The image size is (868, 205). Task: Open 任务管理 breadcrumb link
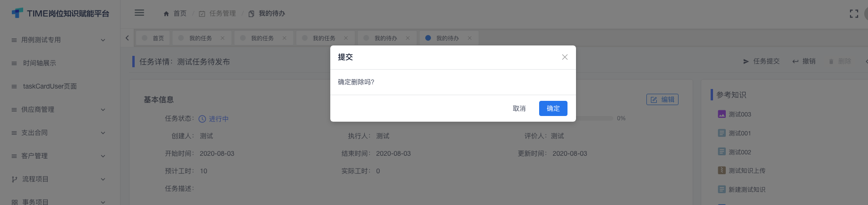click(x=217, y=14)
